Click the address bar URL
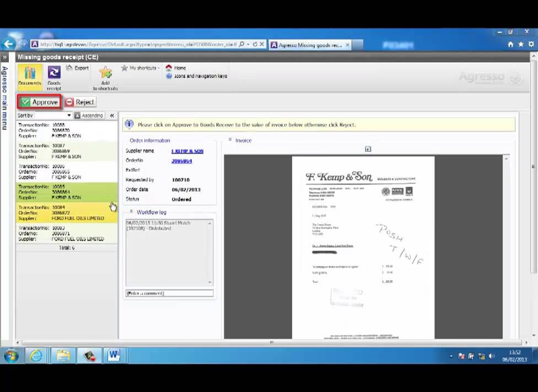 pyautogui.click(x=138, y=45)
